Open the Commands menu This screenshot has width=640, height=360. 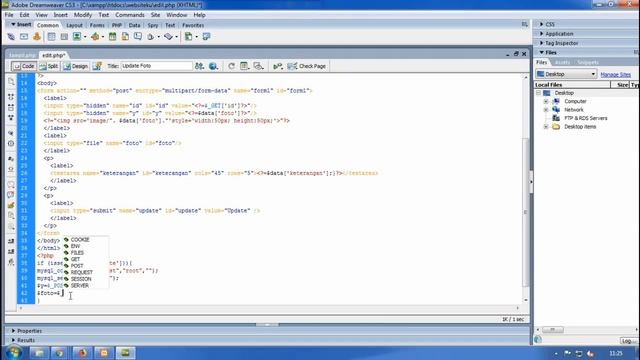pyautogui.click(x=129, y=15)
